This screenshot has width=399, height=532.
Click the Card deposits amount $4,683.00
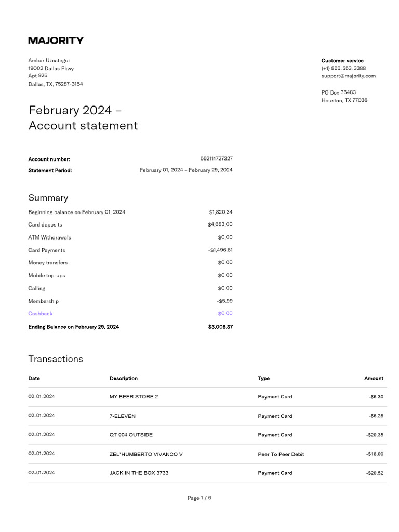[x=220, y=224]
